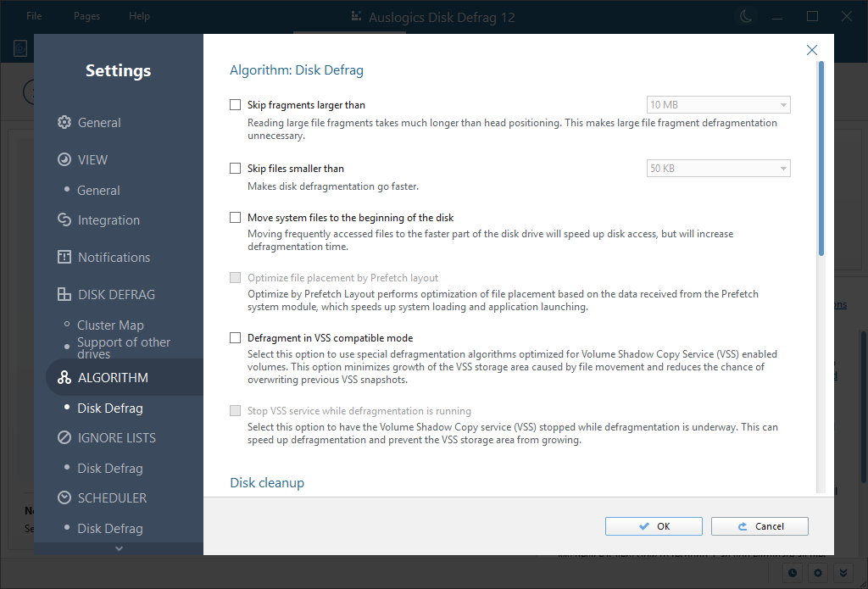Image resolution: width=868 pixels, height=589 pixels.
Task: Click the settings panel vertical scrollbar
Action: pyautogui.click(x=821, y=158)
